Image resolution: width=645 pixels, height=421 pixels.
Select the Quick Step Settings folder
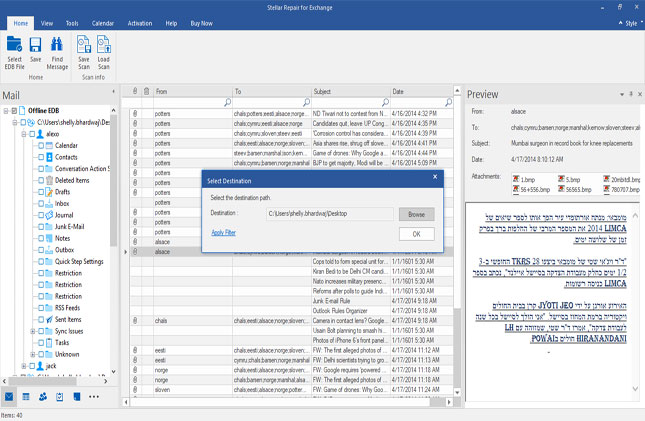79,261
